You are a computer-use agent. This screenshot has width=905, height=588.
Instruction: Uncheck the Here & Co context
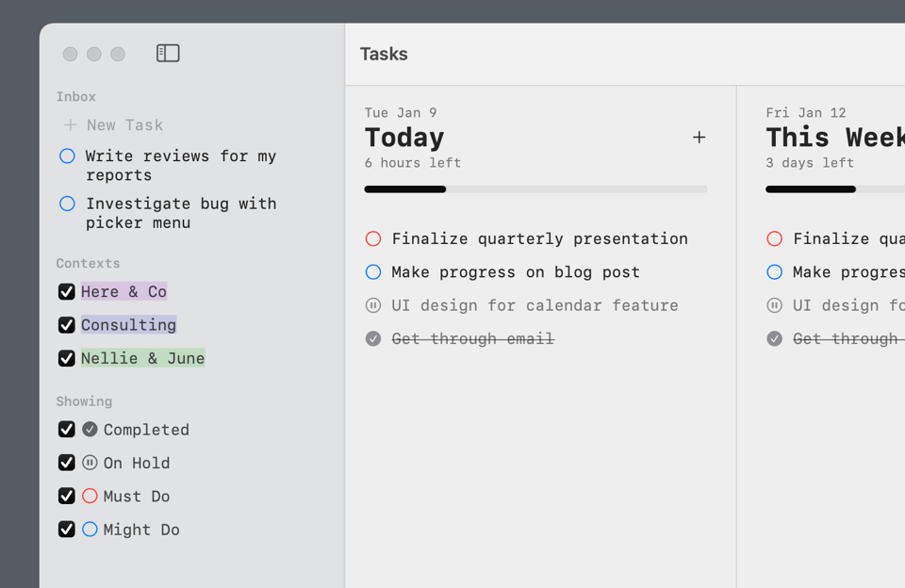click(66, 291)
